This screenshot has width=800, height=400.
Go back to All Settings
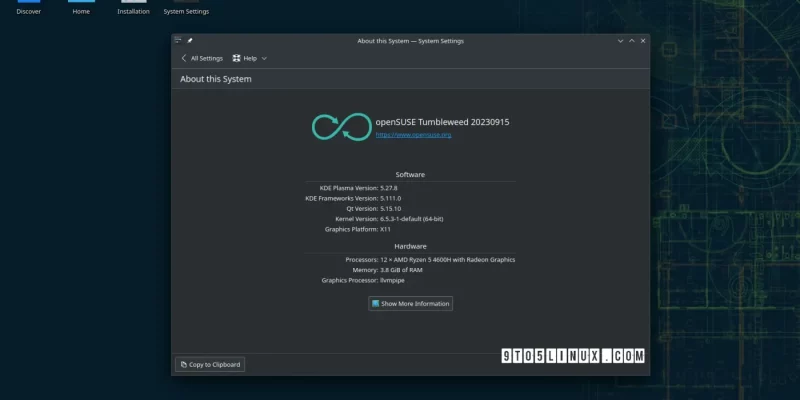pos(202,58)
